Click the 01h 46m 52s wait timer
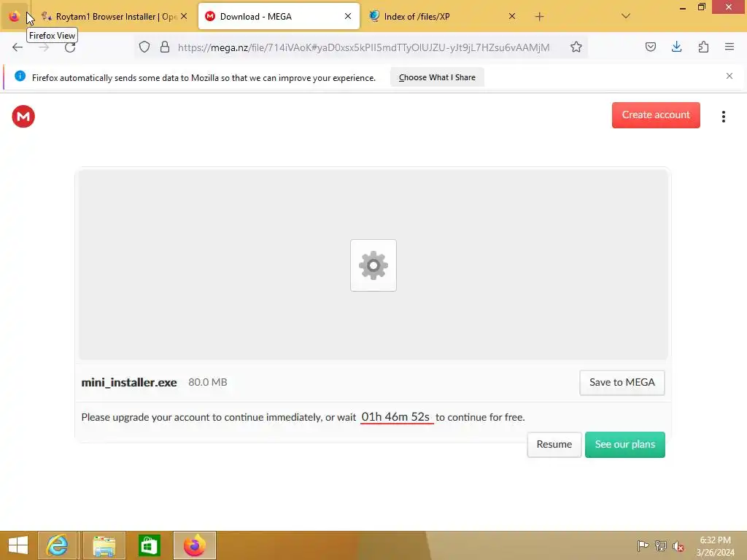Image resolution: width=747 pixels, height=560 pixels. coord(395,416)
